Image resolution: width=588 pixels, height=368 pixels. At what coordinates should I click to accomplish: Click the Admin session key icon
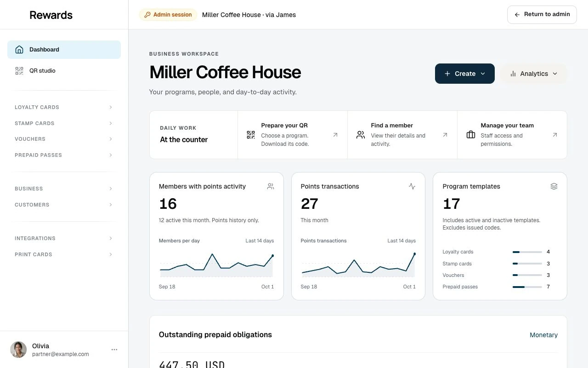[147, 15]
